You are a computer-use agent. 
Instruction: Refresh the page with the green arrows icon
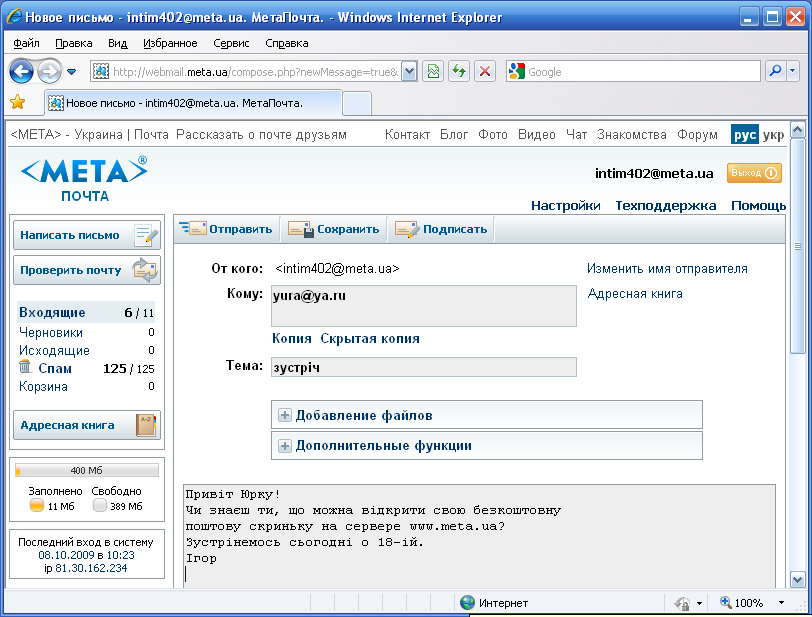(x=459, y=71)
